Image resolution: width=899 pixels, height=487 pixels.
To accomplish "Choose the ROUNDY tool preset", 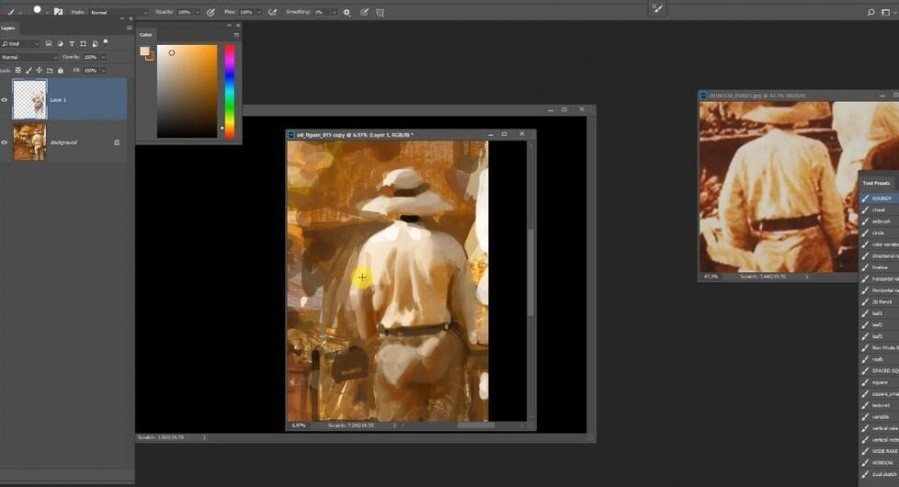I will click(x=880, y=198).
